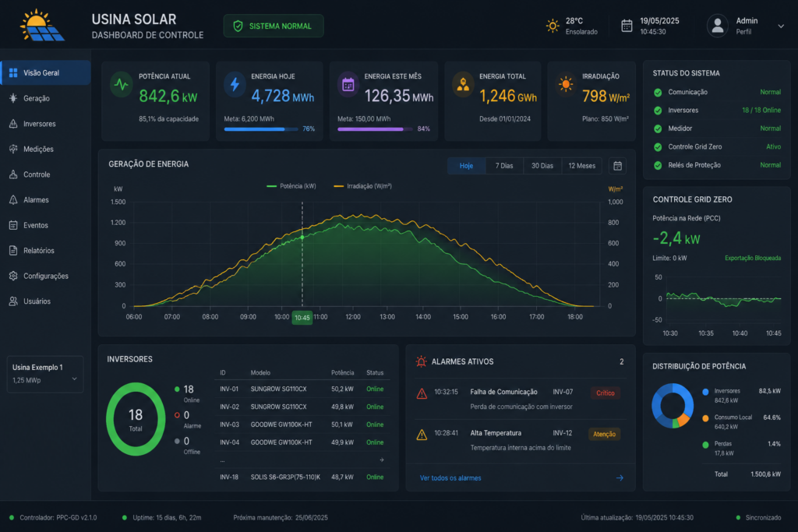Select the 12 Meses chart tab

coord(581,166)
